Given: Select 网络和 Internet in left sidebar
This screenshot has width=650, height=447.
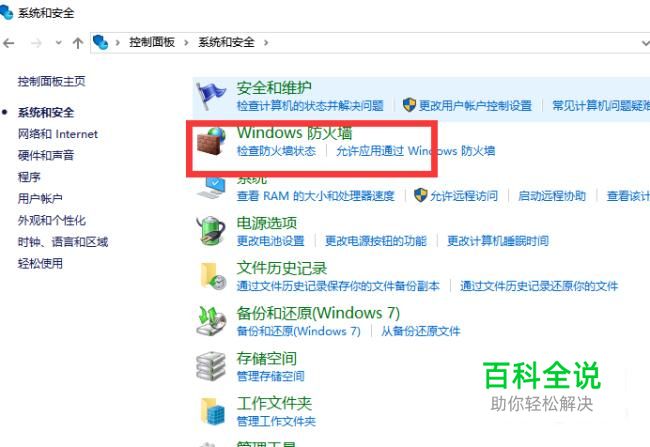Looking at the screenshot, I should [58, 134].
